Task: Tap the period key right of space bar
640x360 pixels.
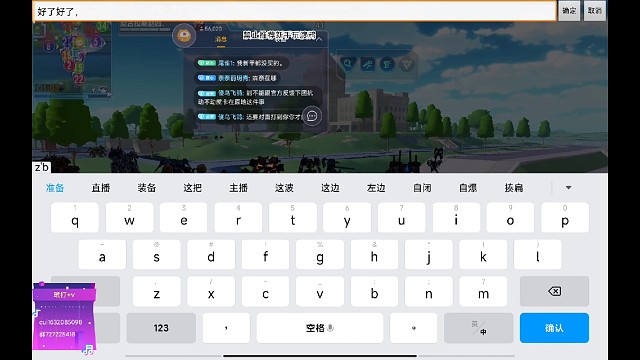Action: point(413,328)
